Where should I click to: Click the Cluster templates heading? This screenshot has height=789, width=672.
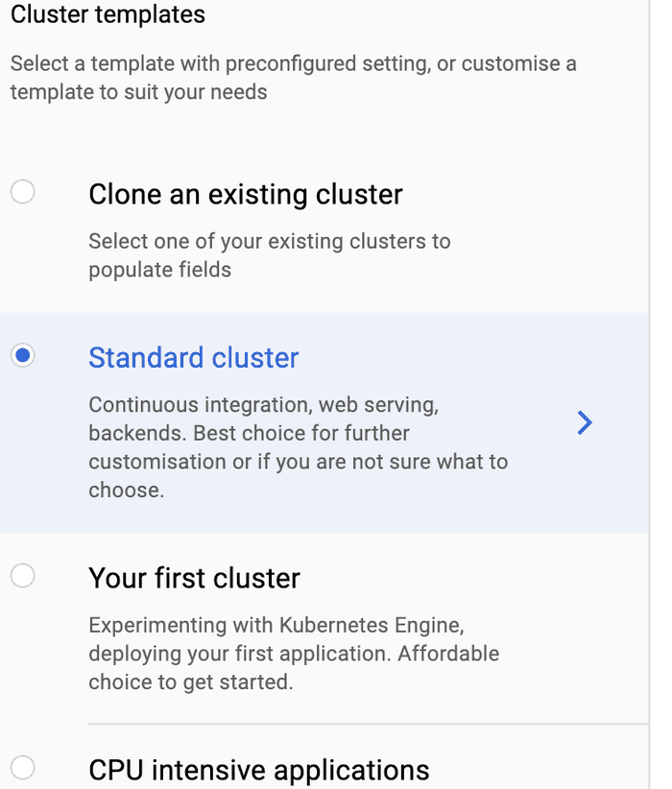click(108, 14)
